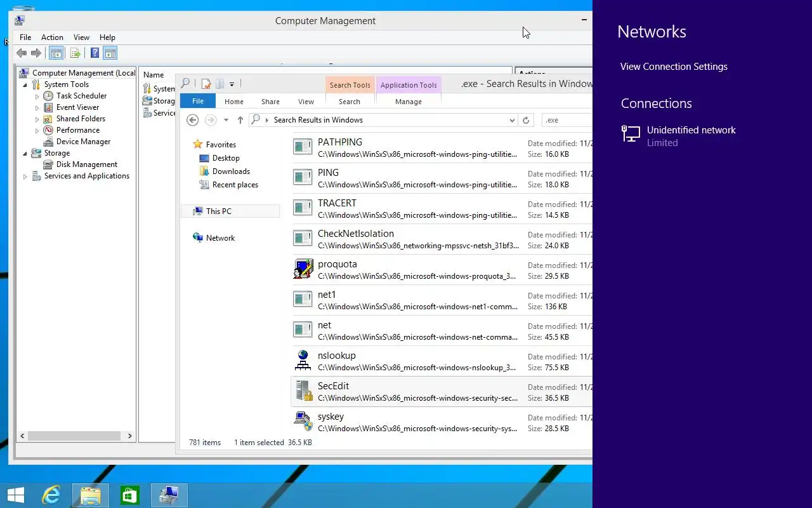Screen dimensions: 812x508
Task: Toggle Show/Hide Action Pane toolbar icon
Action: [x=110, y=53]
